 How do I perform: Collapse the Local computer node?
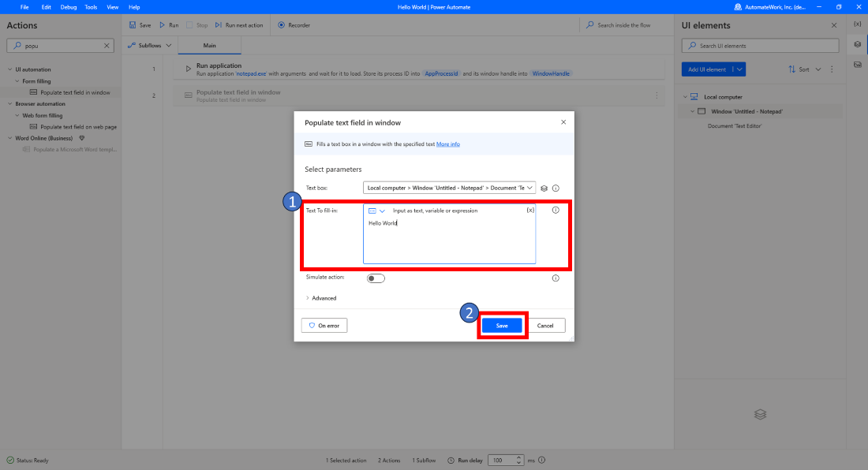(685, 97)
